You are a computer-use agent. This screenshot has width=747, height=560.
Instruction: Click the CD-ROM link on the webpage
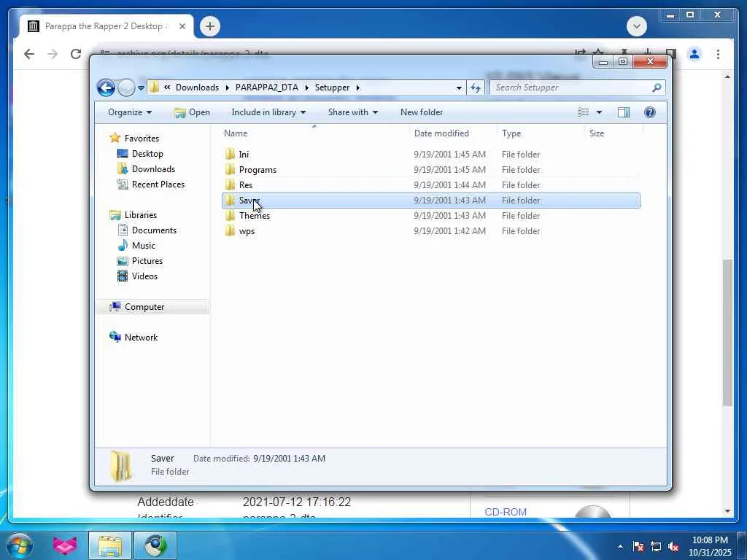[506, 512]
